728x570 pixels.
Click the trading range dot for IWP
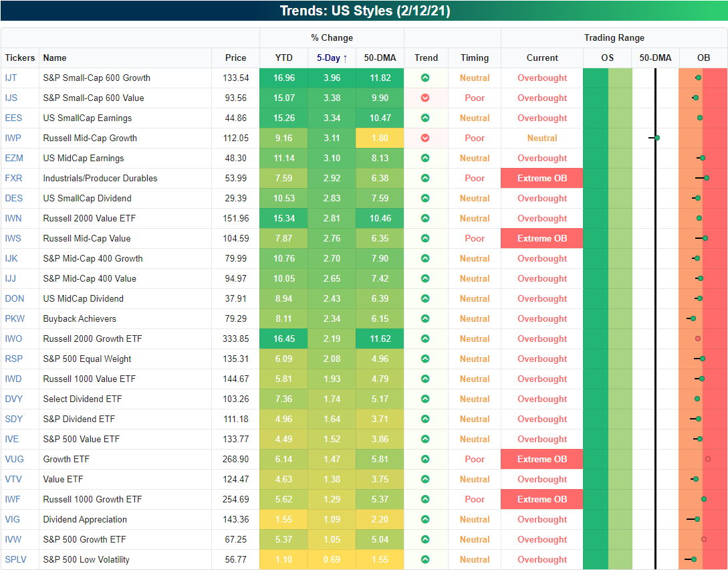tap(657, 138)
